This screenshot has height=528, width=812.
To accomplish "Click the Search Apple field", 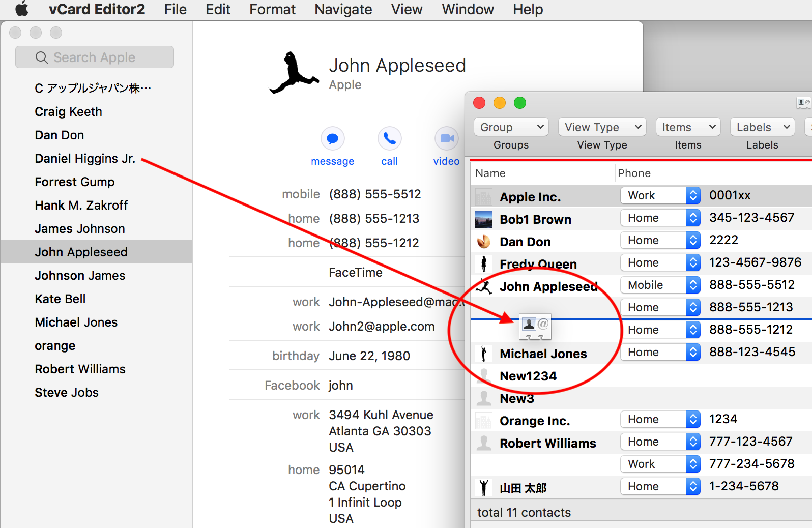I will pyautogui.click(x=95, y=57).
